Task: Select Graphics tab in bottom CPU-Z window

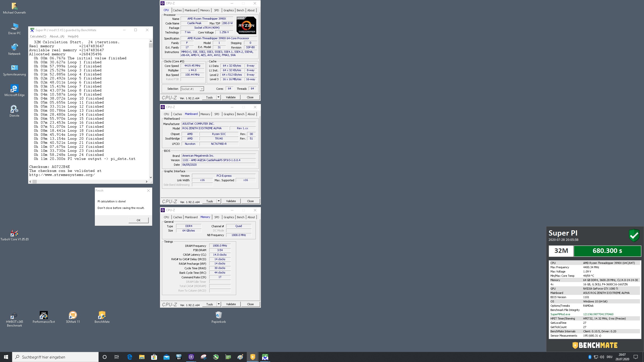Action: pos(229,217)
